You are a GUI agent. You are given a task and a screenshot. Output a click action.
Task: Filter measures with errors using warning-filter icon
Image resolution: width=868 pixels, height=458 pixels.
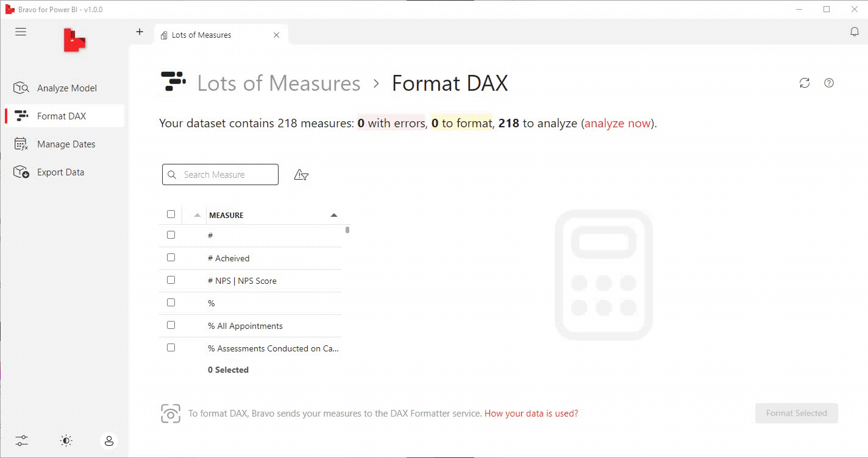pos(301,175)
